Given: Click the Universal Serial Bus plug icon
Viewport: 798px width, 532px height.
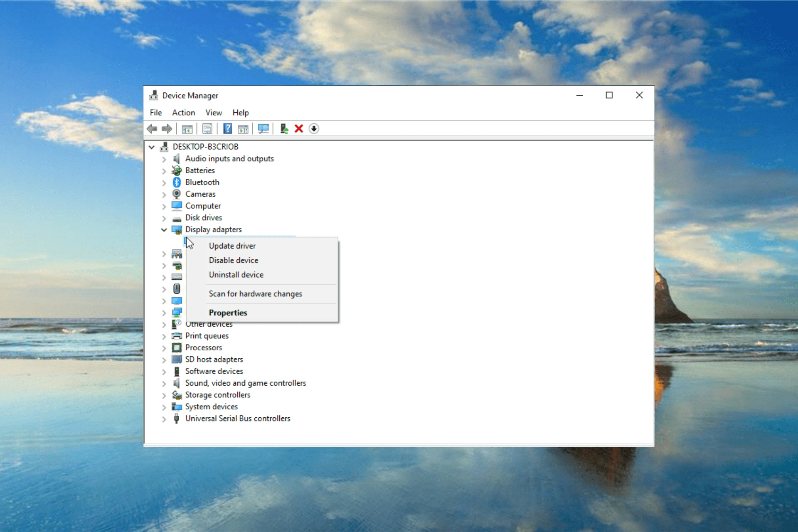Looking at the screenshot, I should click(x=177, y=419).
